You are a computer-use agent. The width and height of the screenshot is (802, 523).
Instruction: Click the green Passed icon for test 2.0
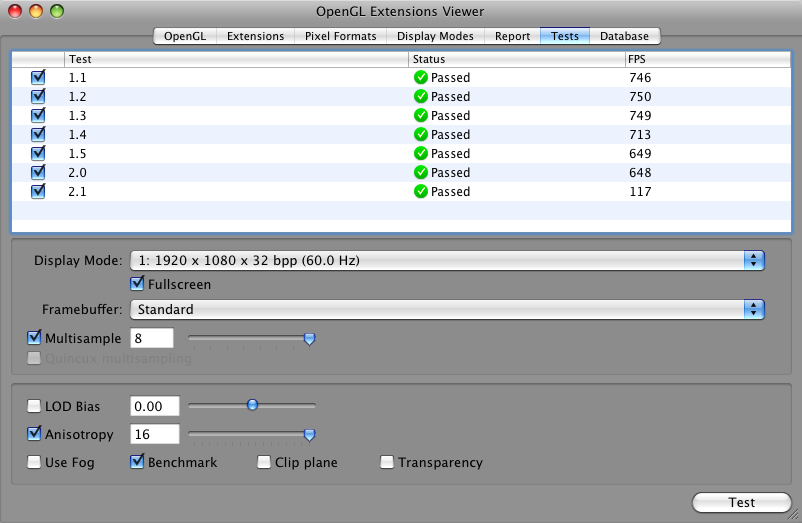pyautogui.click(x=420, y=172)
